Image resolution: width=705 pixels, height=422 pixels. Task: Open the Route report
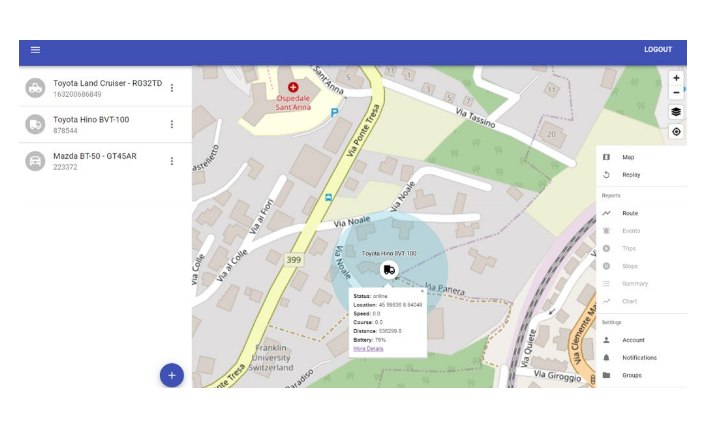pyautogui.click(x=630, y=213)
